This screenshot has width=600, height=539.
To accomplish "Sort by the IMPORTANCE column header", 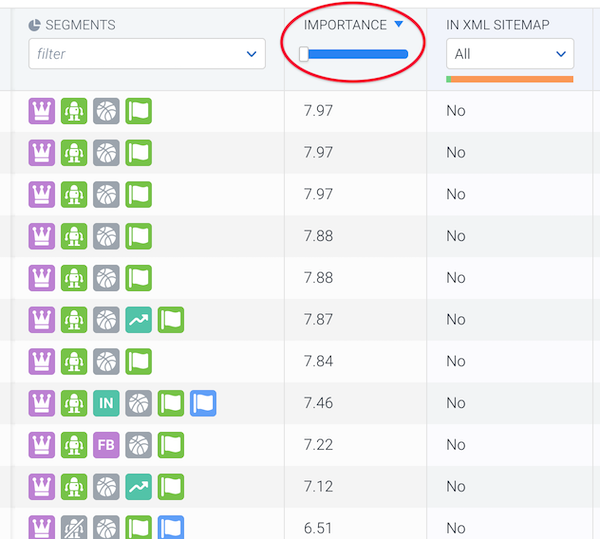I will point(345,25).
